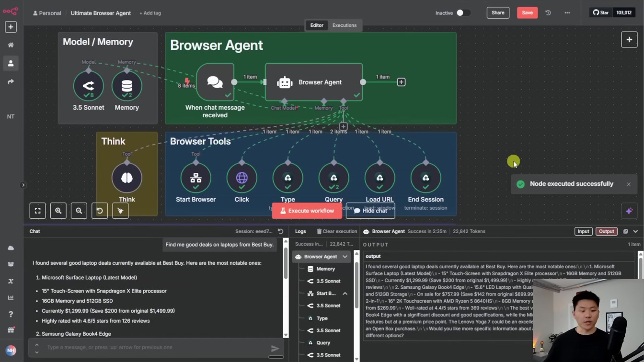Click the plus button in the left sidebar
644x362 pixels.
(11, 27)
